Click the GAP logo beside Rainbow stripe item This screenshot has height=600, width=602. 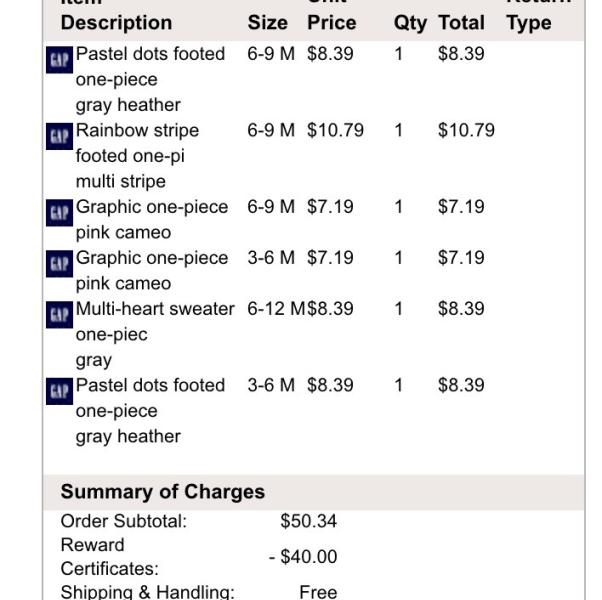coord(60,136)
